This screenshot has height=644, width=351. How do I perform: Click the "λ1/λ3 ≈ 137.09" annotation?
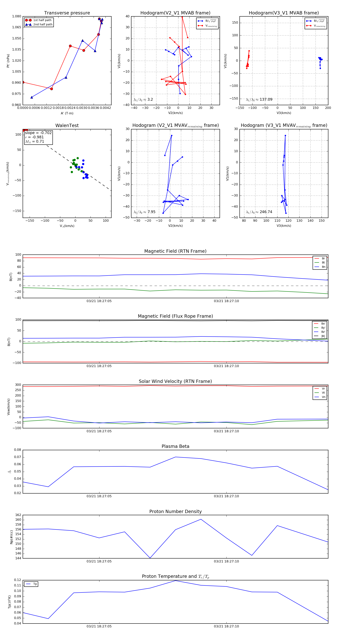point(259,100)
